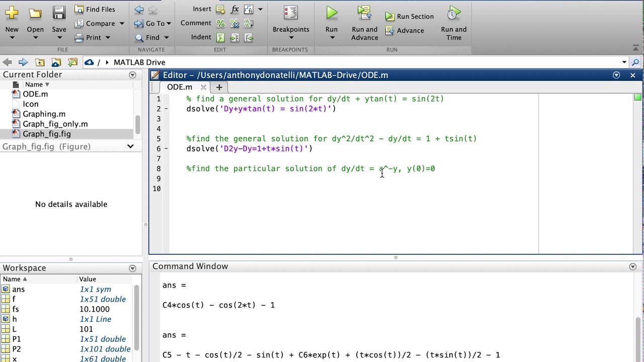Click the New file icon
Image resolution: width=644 pixels, height=362 pixels.
[x=12, y=13]
